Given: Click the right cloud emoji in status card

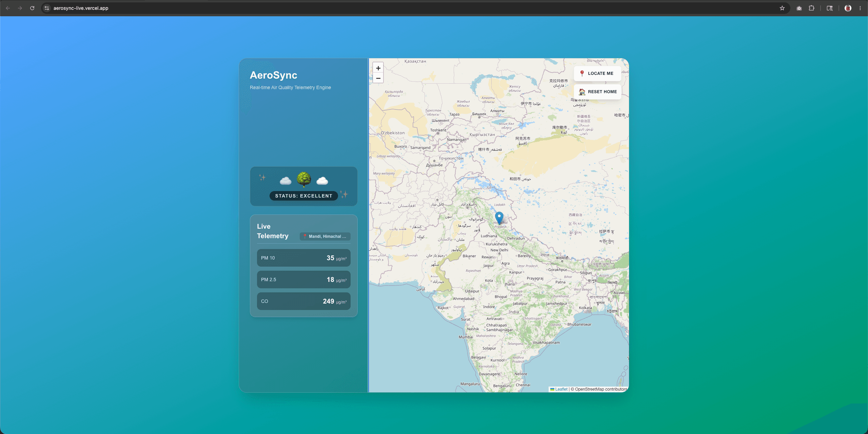Looking at the screenshot, I should coord(322,181).
